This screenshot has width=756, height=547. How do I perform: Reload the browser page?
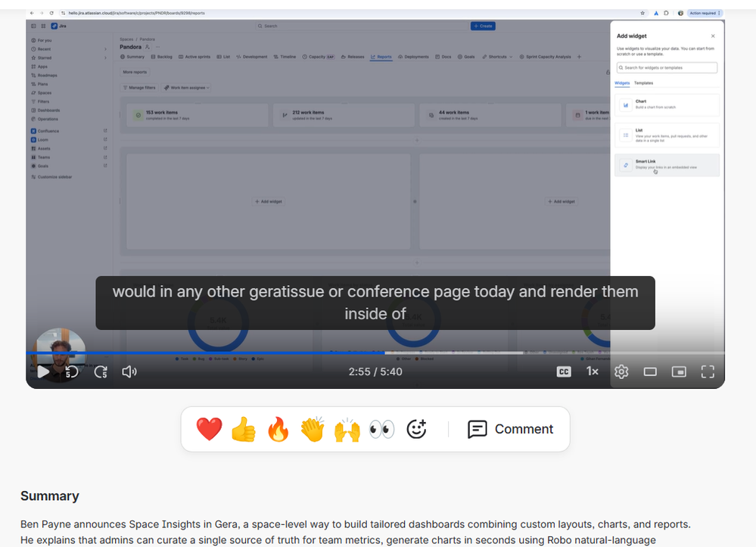pos(51,13)
